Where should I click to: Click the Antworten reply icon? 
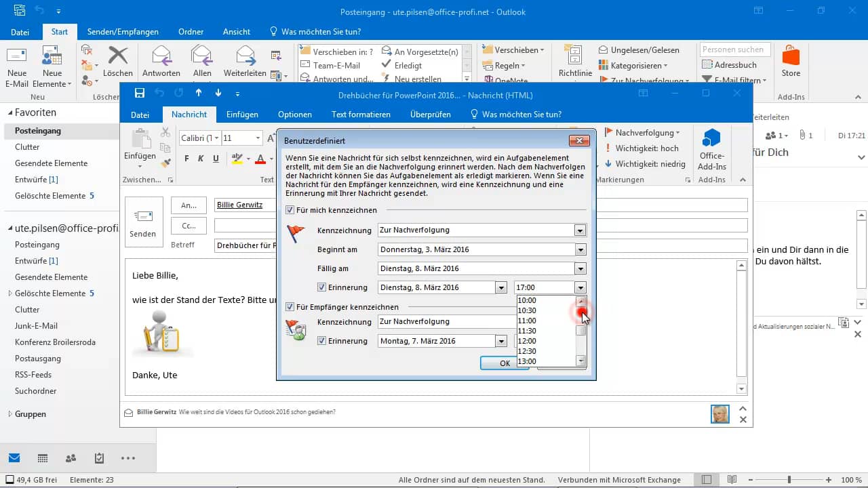tap(161, 55)
